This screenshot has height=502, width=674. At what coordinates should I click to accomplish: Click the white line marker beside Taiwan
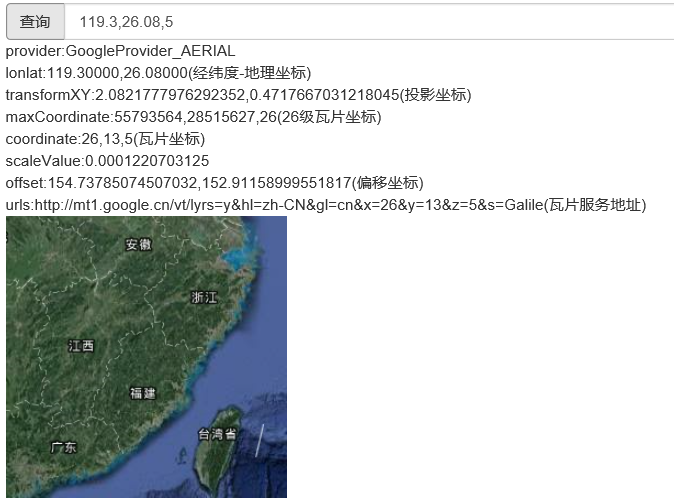[x=259, y=440]
